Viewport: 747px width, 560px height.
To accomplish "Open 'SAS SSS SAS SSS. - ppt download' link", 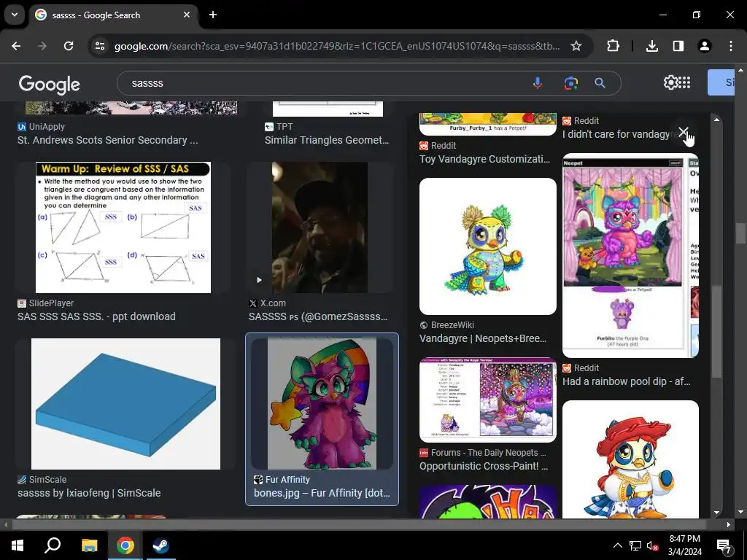I will point(96,316).
